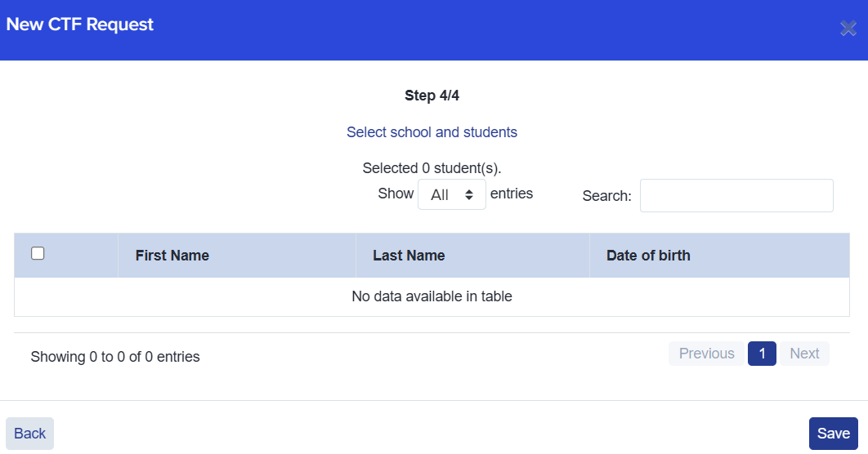Save the CTF request
This screenshot has width=868, height=454.
click(833, 434)
